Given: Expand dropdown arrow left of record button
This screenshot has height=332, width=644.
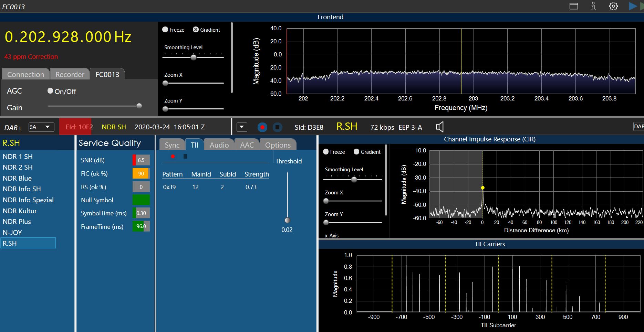Looking at the screenshot, I should pyautogui.click(x=242, y=127).
